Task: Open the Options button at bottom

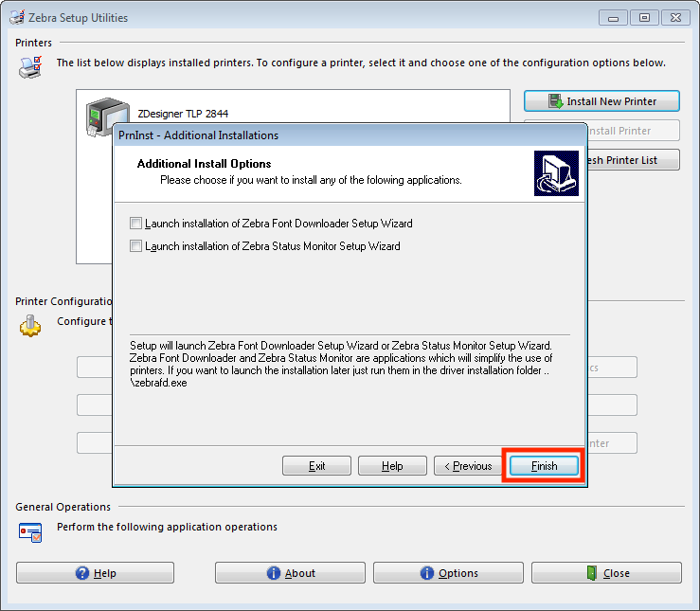Action: click(448, 572)
